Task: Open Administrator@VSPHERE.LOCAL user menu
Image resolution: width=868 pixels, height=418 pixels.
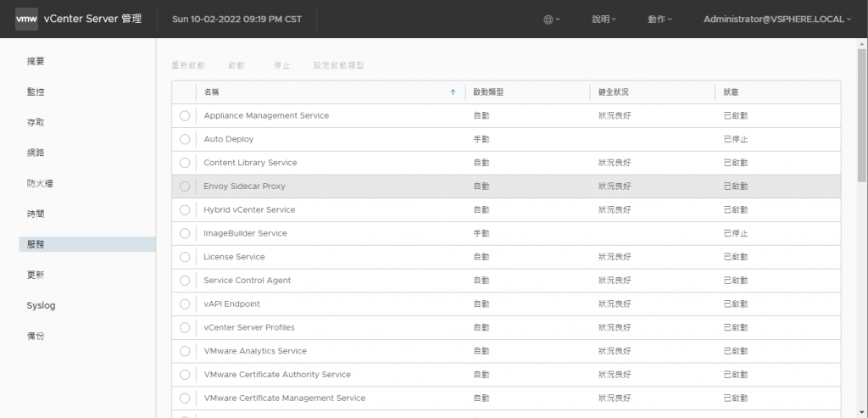Action: tap(777, 20)
